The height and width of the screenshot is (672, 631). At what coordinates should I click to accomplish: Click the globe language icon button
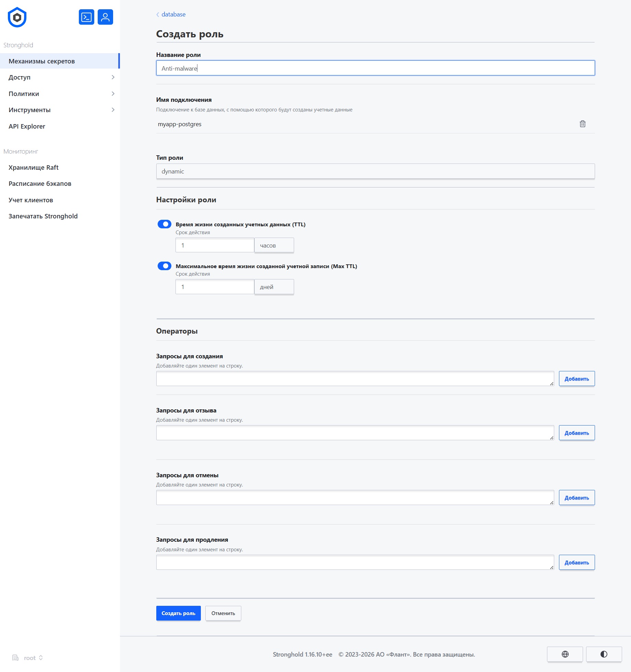click(565, 654)
